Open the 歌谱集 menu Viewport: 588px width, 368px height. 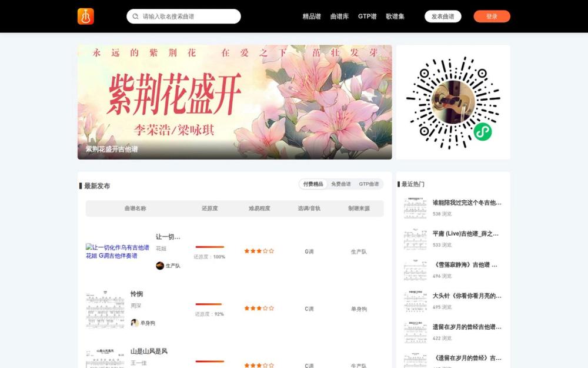coord(395,16)
